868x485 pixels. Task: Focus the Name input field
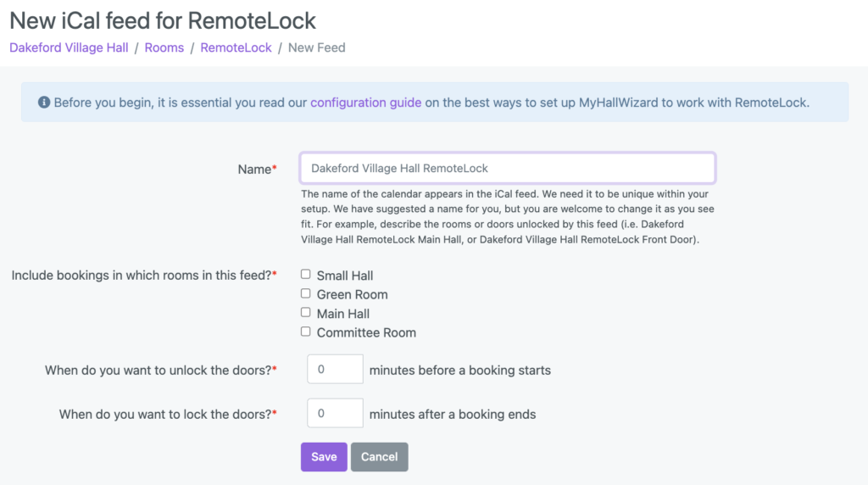pyautogui.click(x=508, y=169)
